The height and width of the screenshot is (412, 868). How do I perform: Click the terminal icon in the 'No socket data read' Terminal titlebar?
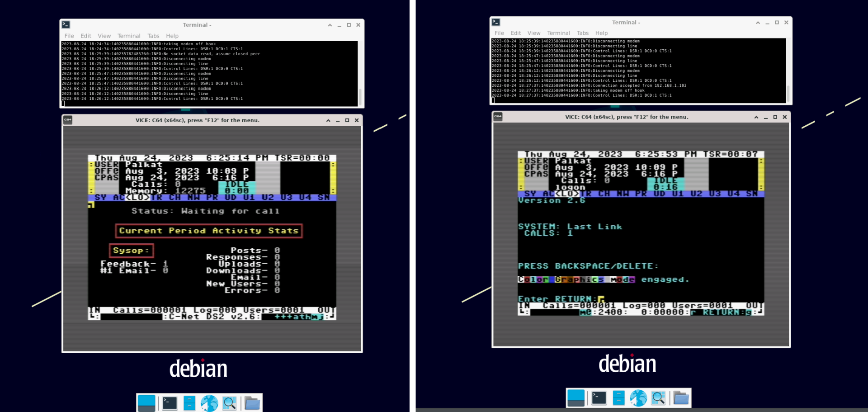[x=66, y=25]
